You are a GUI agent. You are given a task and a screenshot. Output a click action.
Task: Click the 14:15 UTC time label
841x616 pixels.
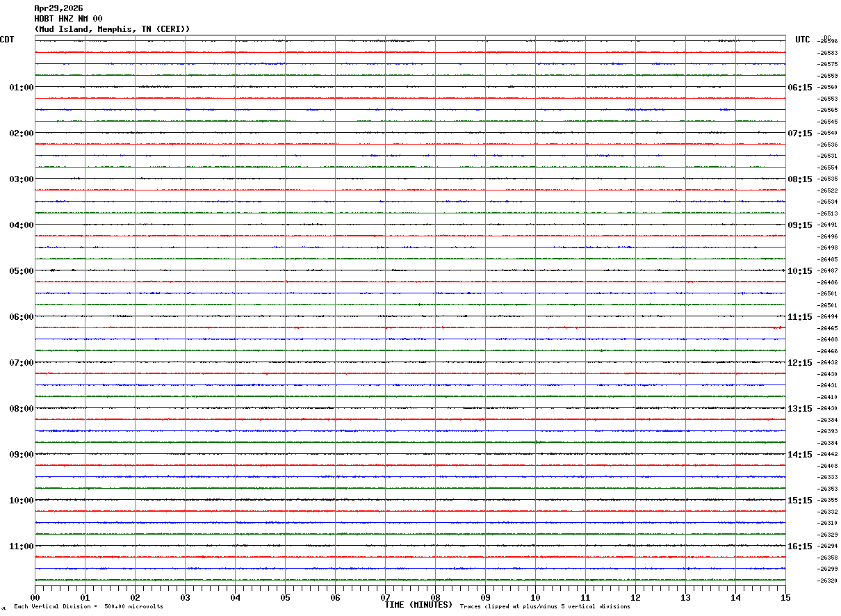[800, 455]
